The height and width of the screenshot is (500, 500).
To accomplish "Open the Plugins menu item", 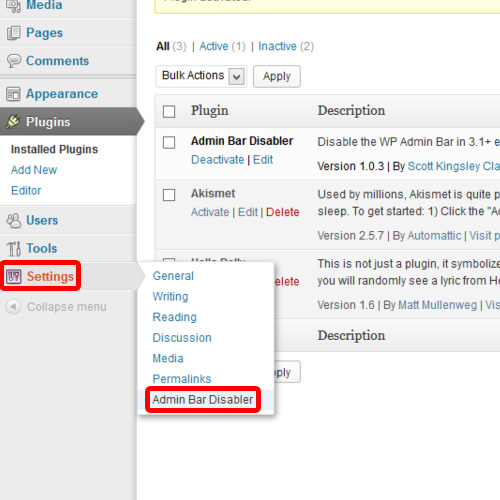I will click(x=48, y=122).
